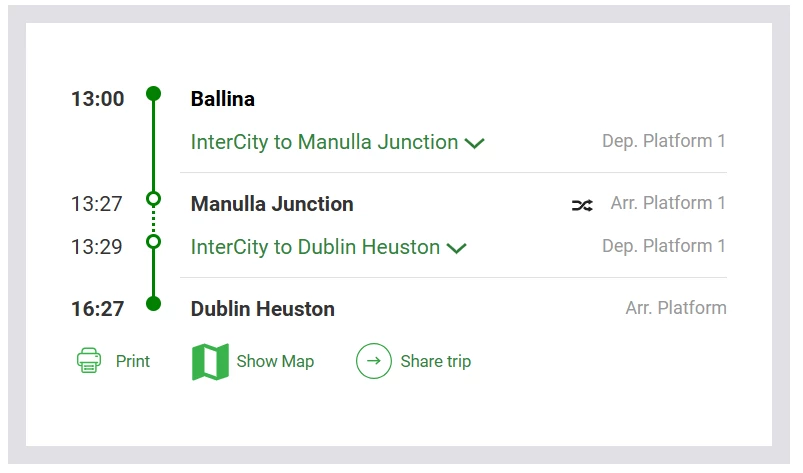Click the Show Map link
This screenshot has height=473, width=803.
[x=275, y=362]
